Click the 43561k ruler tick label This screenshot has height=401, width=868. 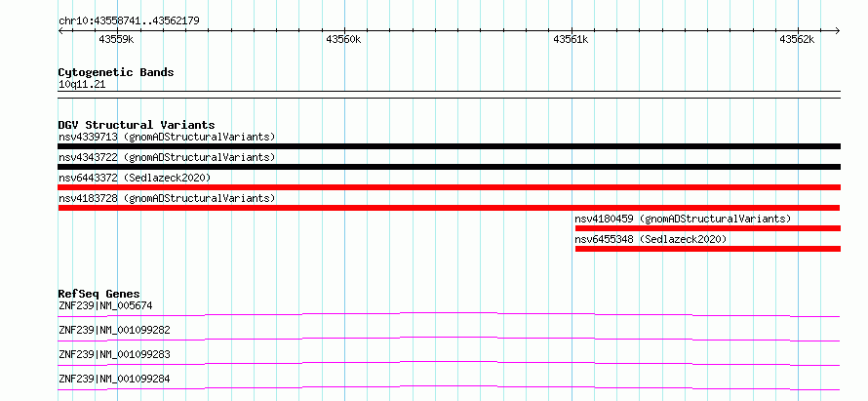(571, 39)
